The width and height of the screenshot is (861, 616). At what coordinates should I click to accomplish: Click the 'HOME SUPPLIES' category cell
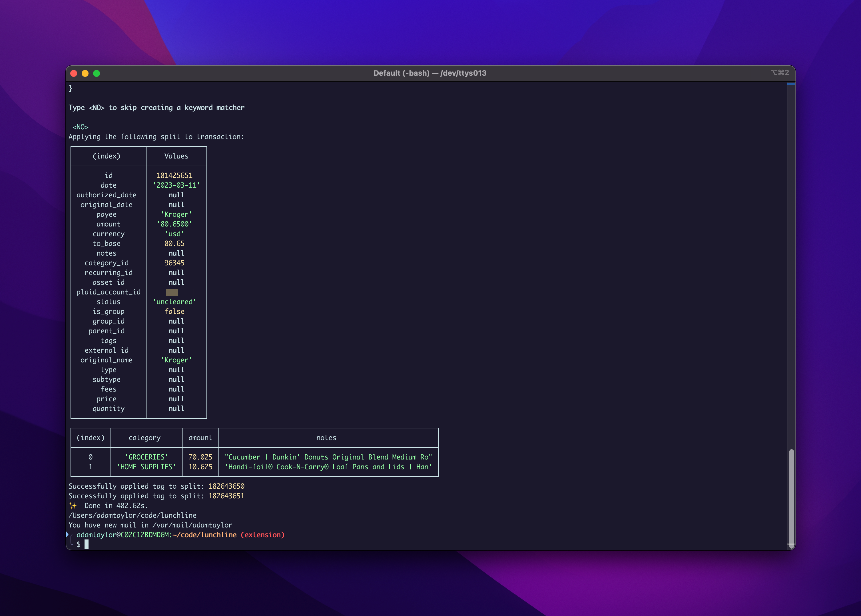pyautogui.click(x=146, y=467)
